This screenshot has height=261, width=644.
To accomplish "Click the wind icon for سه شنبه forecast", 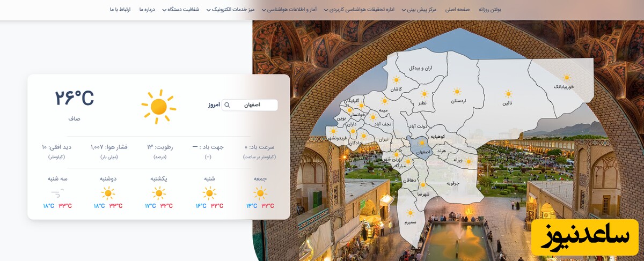I will click(x=57, y=193).
